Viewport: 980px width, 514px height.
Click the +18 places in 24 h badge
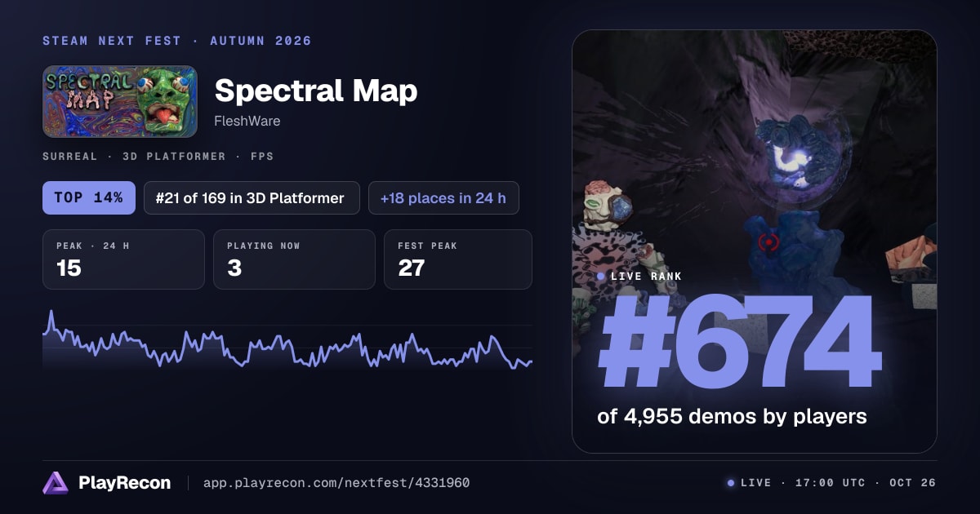(443, 197)
